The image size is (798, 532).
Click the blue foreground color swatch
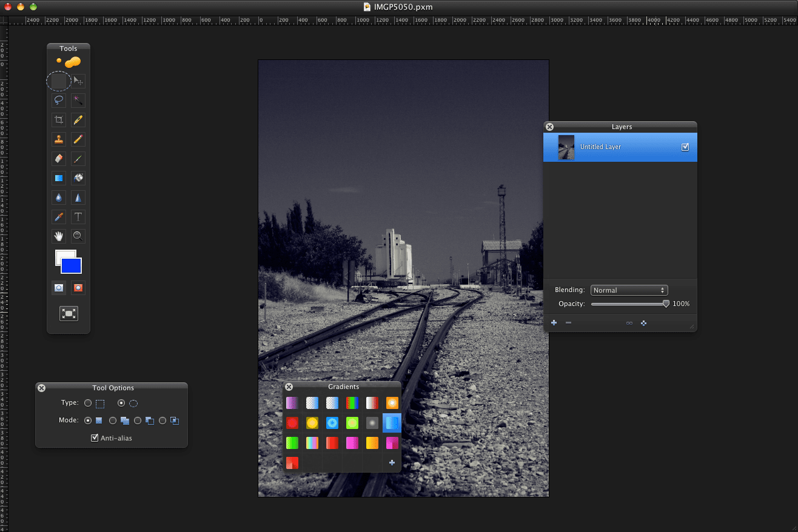coord(72,265)
